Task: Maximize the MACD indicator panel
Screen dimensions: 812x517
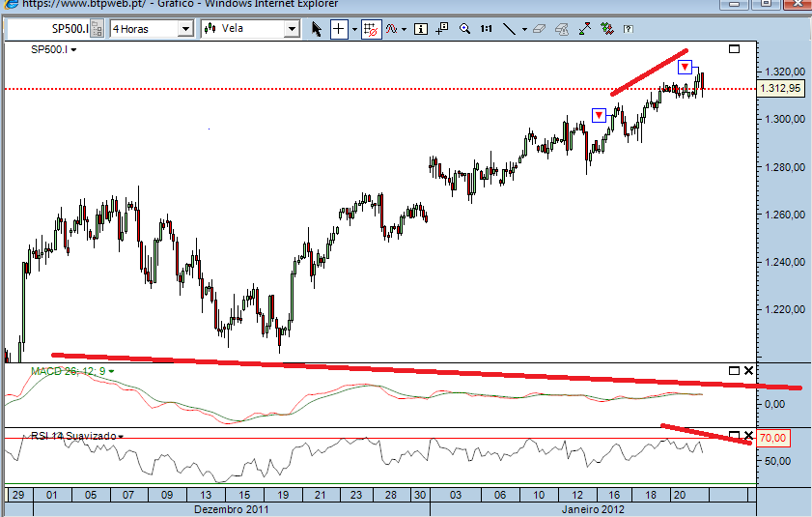Action: click(734, 371)
